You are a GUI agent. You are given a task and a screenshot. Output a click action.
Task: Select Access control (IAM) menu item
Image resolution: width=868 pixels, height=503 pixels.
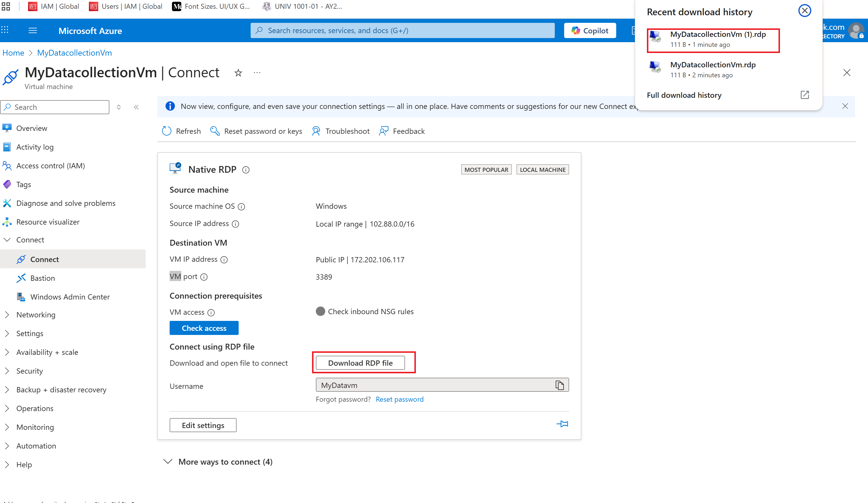(50, 166)
